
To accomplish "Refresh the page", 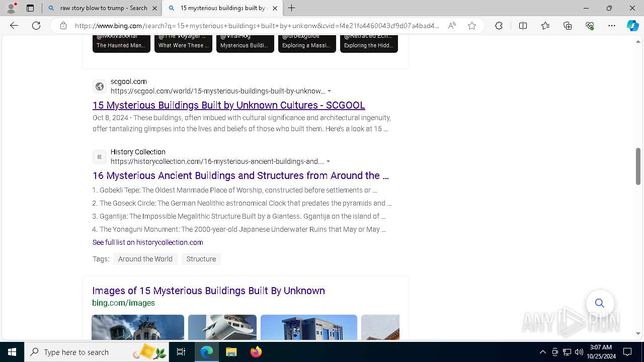I will click(x=36, y=26).
